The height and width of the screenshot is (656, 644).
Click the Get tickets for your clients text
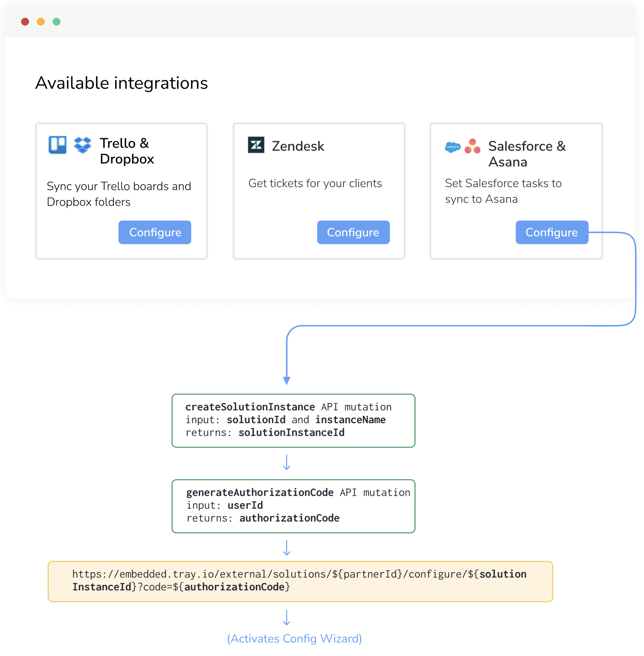[315, 183]
